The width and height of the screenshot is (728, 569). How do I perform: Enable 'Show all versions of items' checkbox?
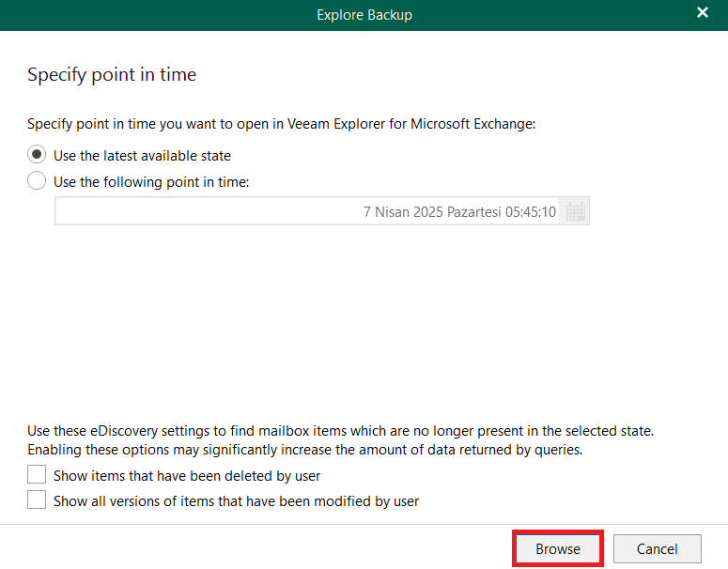(37, 500)
